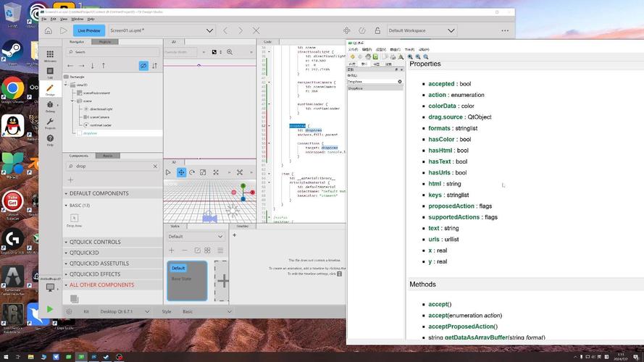Select the Drop Area component item

tap(75, 220)
